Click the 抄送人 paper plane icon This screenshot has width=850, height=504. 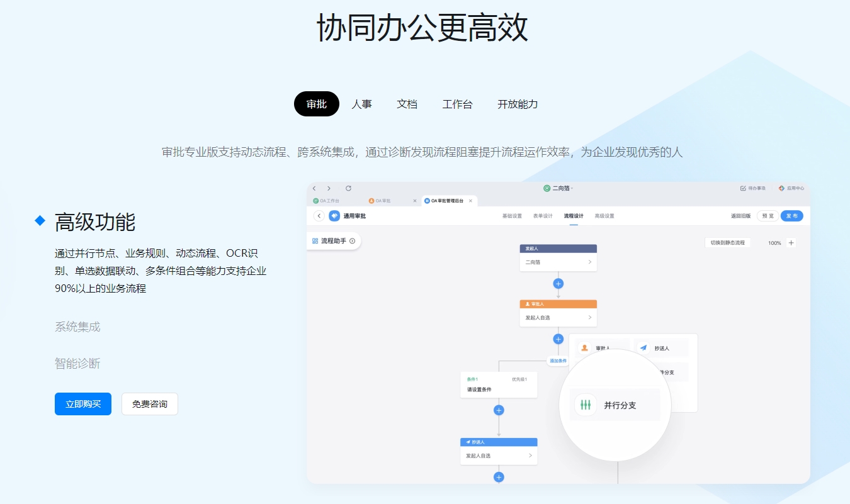(643, 348)
